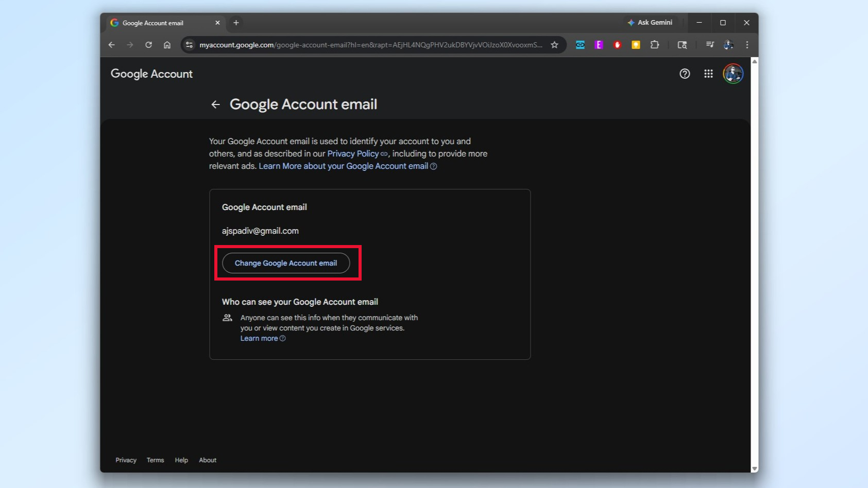The image size is (868, 488).
Task: Bookmark this page with the star icon
Action: 554,45
